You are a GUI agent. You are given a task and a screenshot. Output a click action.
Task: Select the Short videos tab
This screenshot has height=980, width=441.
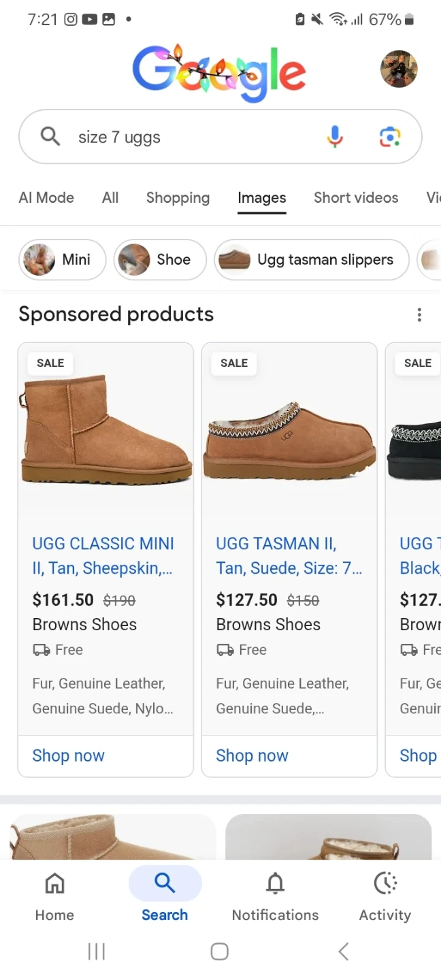pyautogui.click(x=356, y=198)
